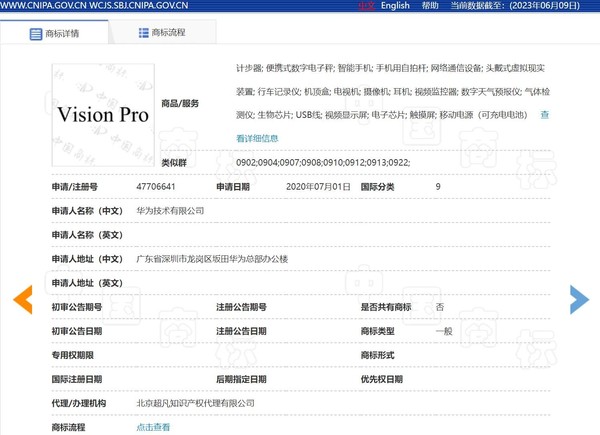The height and width of the screenshot is (435, 600).
Task: Select the first goods line starting 计步器
Action: [x=390, y=68]
